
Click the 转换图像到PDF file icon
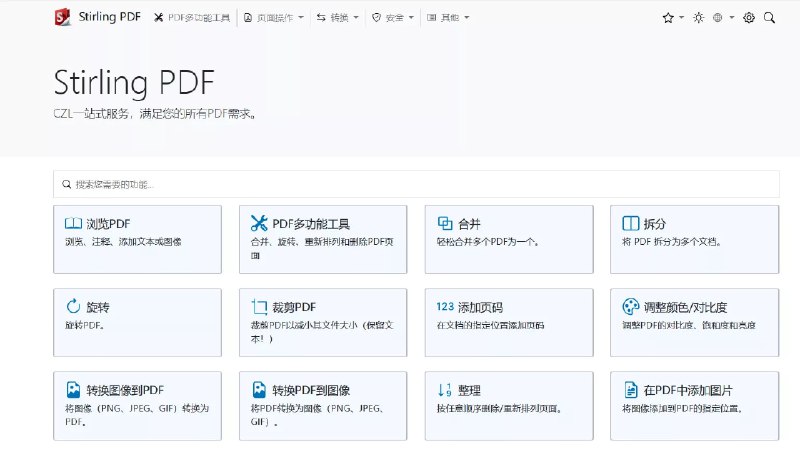tap(73, 390)
